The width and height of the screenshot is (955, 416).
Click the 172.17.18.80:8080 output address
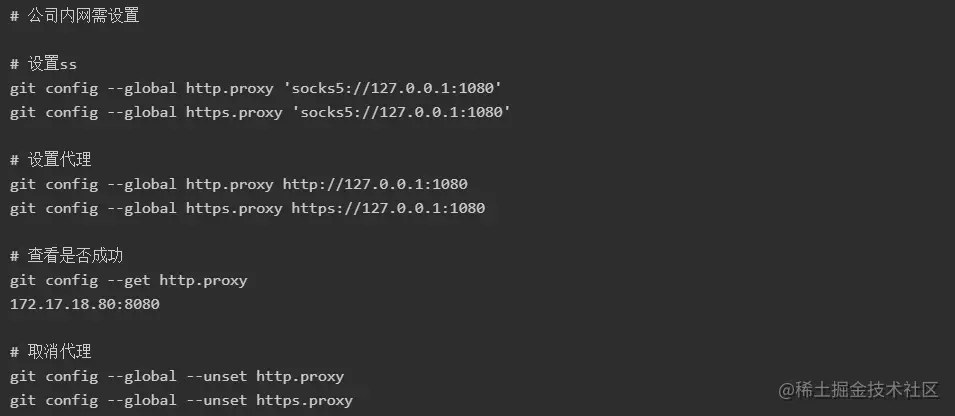coord(84,304)
